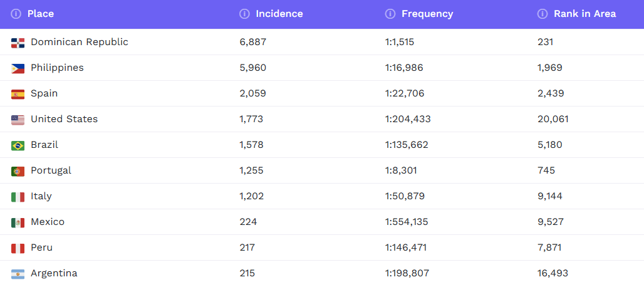644x292 pixels.
Task: Click the Italy flag icon
Action: click(18, 197)
